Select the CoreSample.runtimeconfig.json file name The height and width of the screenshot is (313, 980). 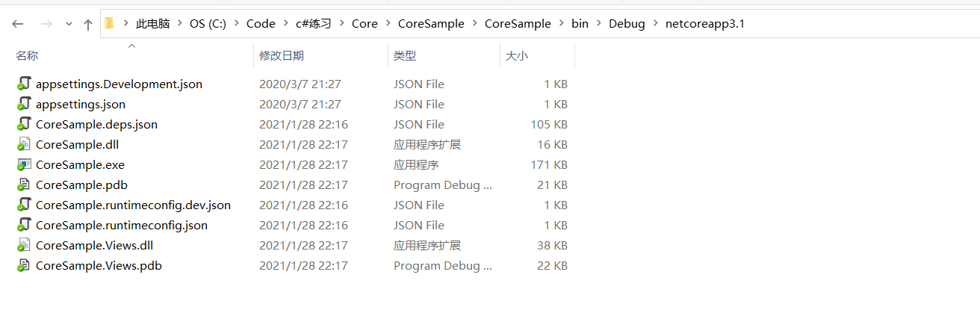(122, 225)
